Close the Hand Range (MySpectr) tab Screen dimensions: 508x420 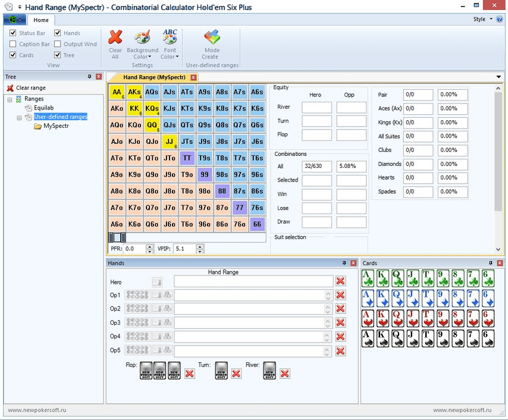pyautogui.click(x=193, y=77)
